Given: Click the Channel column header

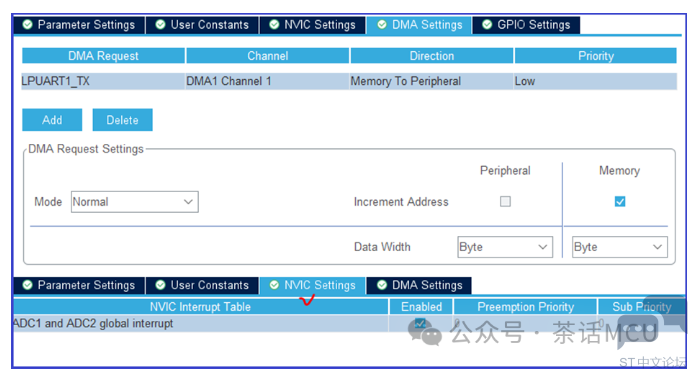Looking at the screenshot, I should click(268, 56).
